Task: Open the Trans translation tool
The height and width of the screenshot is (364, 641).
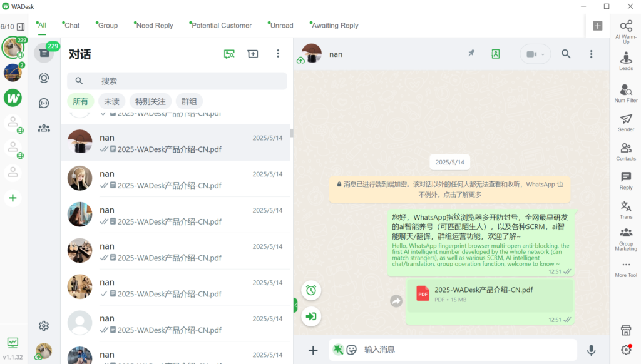Action: [626, 210]
